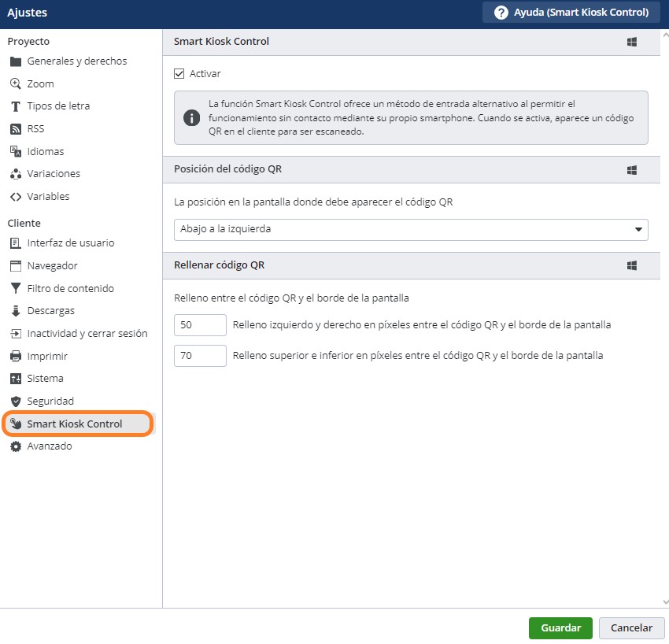669x644 pixels.
Task: Click the shield icon for Seguridad
Action: [15, 402]
